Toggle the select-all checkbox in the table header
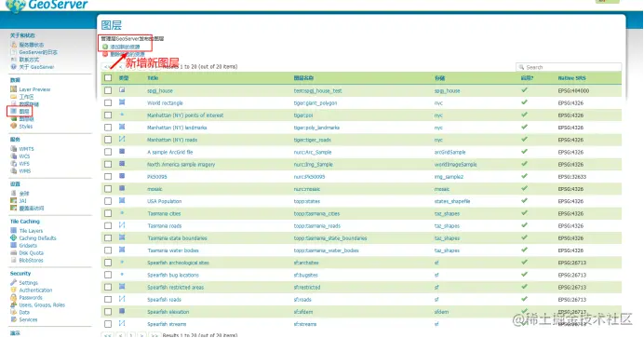The image size is (644, 338). pyautogui.click(x=108, y=77)
